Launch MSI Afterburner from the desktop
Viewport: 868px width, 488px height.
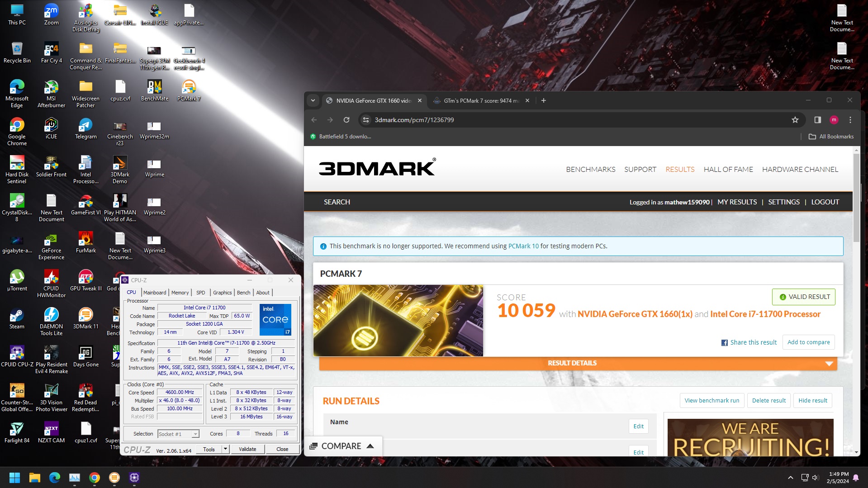51,94
